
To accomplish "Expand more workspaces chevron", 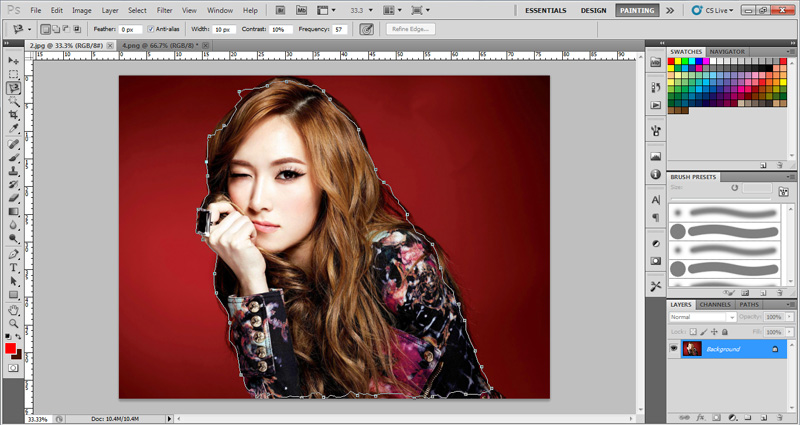I will coord(669,10).
